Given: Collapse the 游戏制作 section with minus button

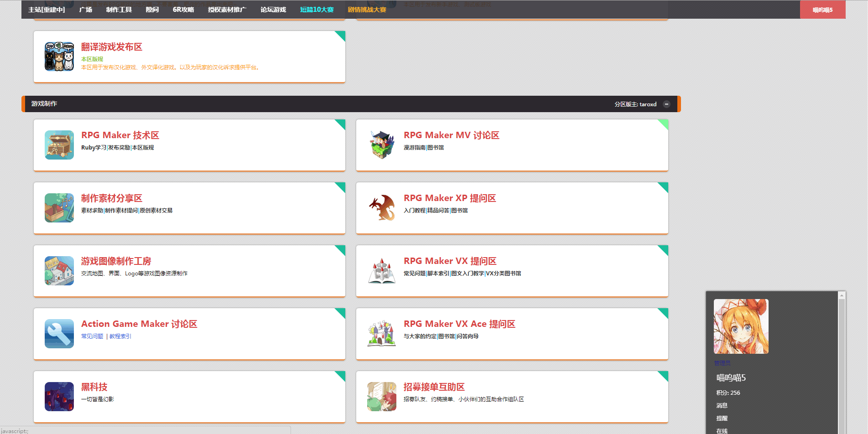Looking at the screenshot, I should click(666, 104).
